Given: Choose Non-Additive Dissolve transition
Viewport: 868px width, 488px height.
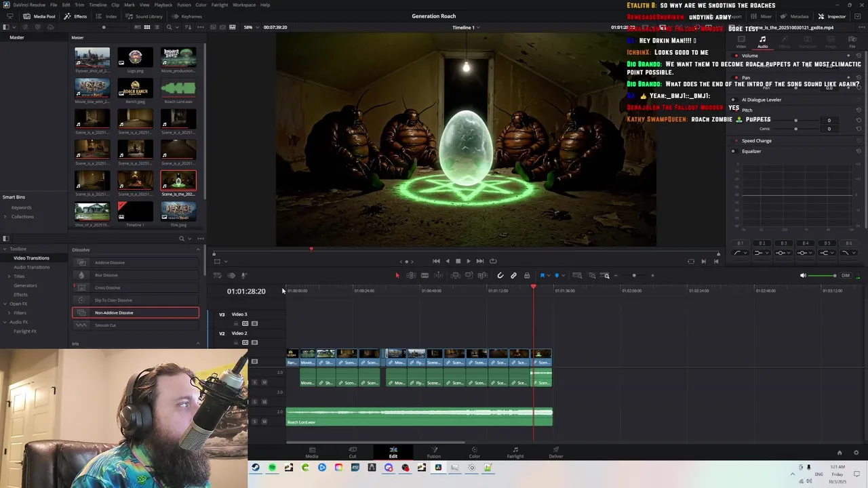Looking at the screenshot, I should 136,312.
